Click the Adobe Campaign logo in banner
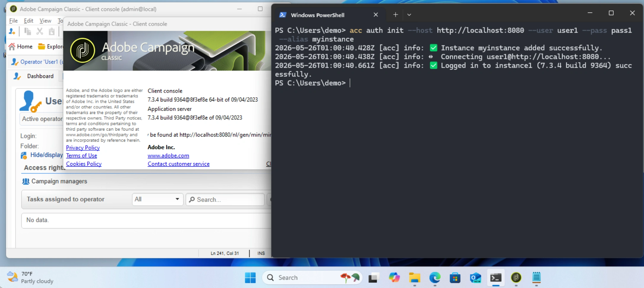 pos(83,50)
